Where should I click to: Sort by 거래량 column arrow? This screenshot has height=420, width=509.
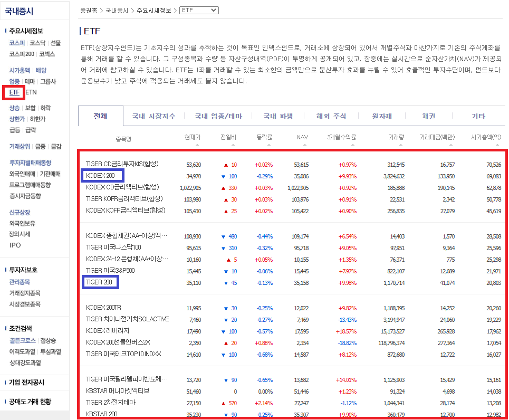400,145
